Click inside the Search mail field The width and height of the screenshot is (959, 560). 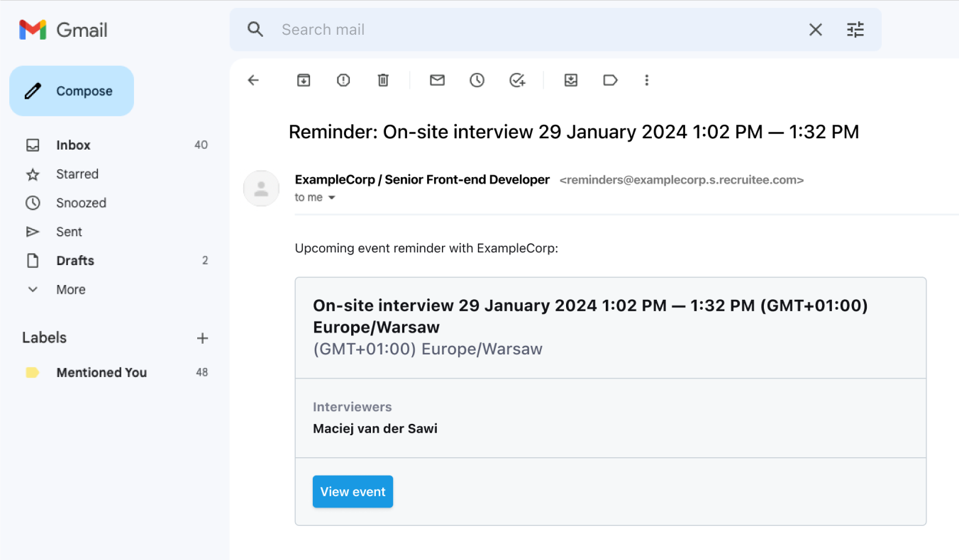pos(497,30)
